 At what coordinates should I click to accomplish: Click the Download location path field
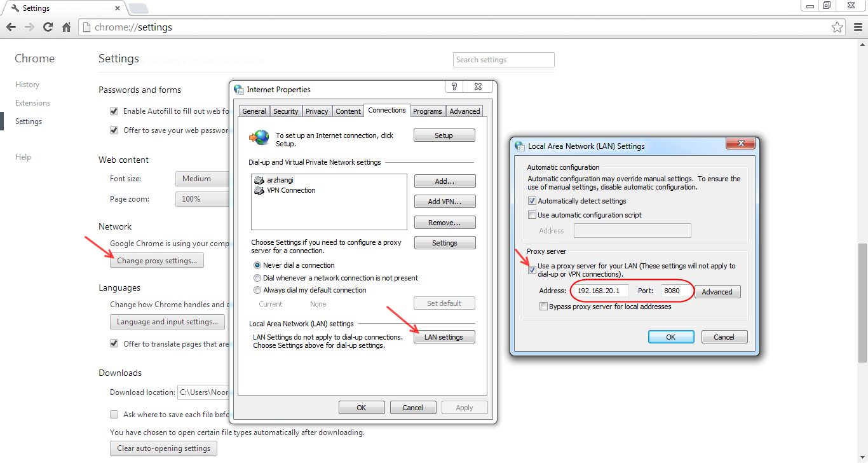(203, 392)
